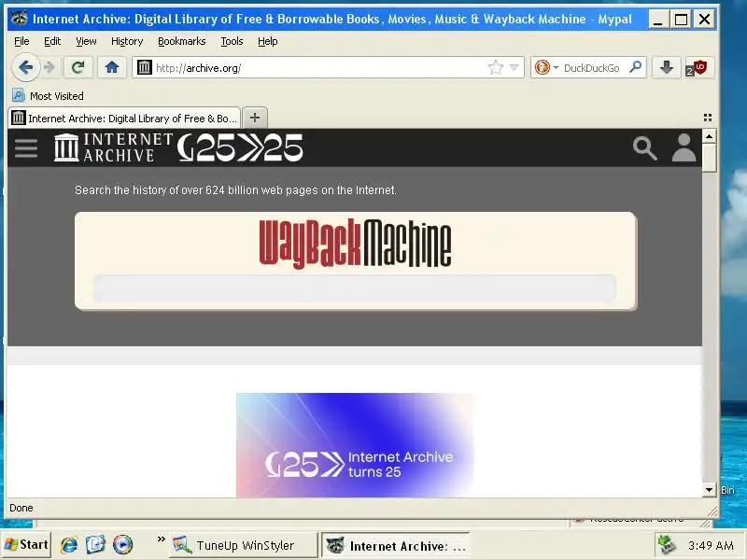The image size is (747, 560).
Task: Open the hamburger menu on Internet Archive
Action: [x=26, y=148]
